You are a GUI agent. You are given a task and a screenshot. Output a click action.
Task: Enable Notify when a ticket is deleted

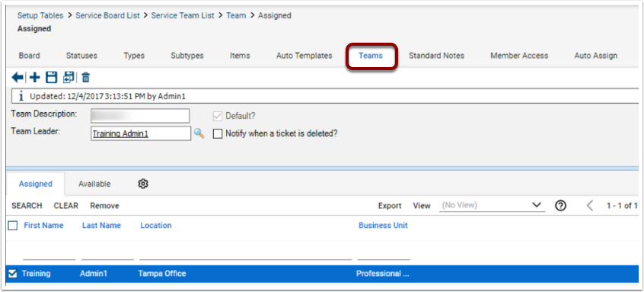click(217, 134)
